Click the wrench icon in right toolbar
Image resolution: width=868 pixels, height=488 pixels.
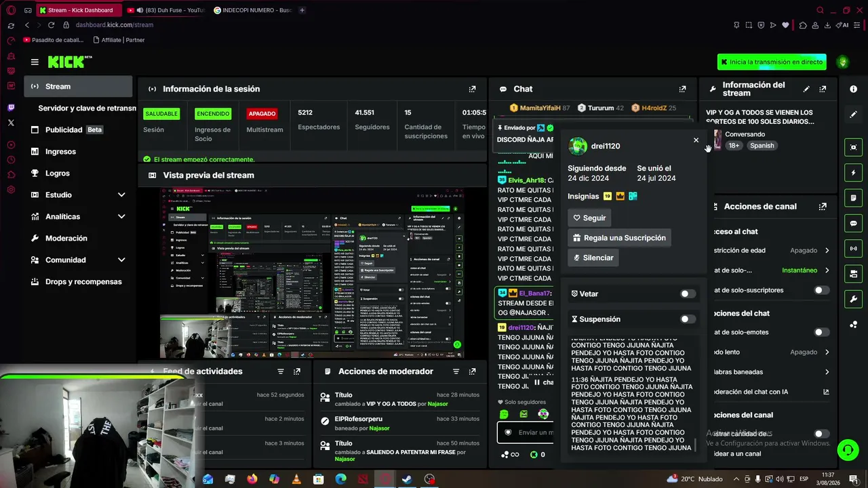point(853,299)
